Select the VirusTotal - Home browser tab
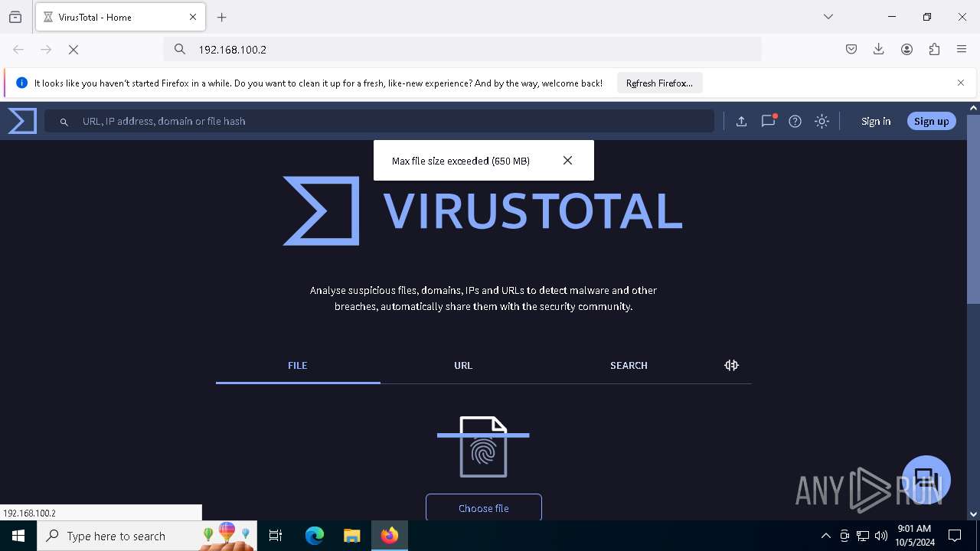This screenshot has height=551, width=980. click(120, 17)
